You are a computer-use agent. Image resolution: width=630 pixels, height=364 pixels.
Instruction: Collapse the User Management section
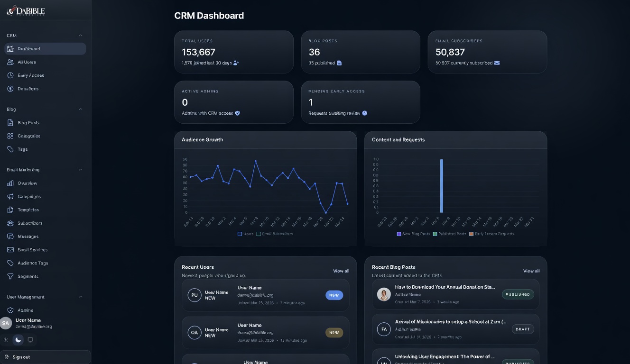[80, 297]
